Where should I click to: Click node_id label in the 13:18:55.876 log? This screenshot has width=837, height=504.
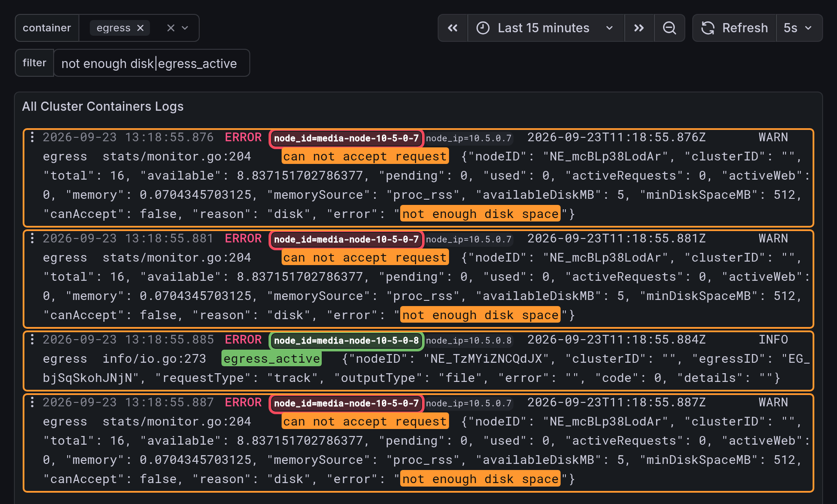pyautogui.click(x=346, y=138)
